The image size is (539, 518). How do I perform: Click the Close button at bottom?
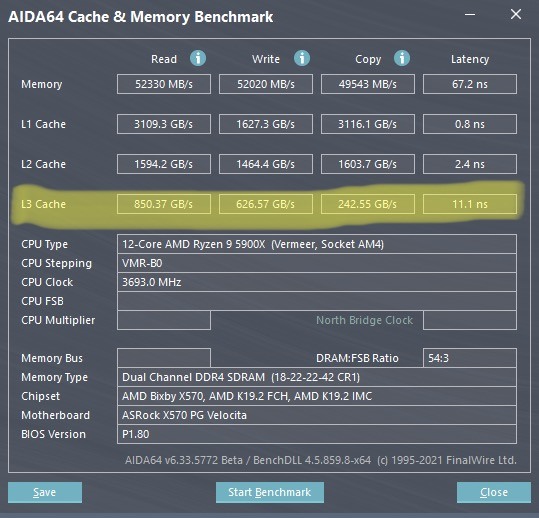pyautogui.click(x=494, y=492)
